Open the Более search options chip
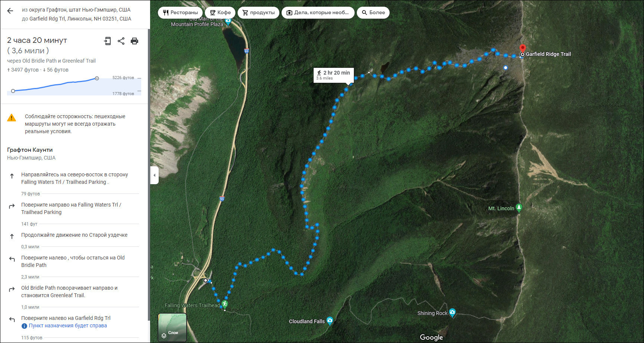 [x=373, y=12]
